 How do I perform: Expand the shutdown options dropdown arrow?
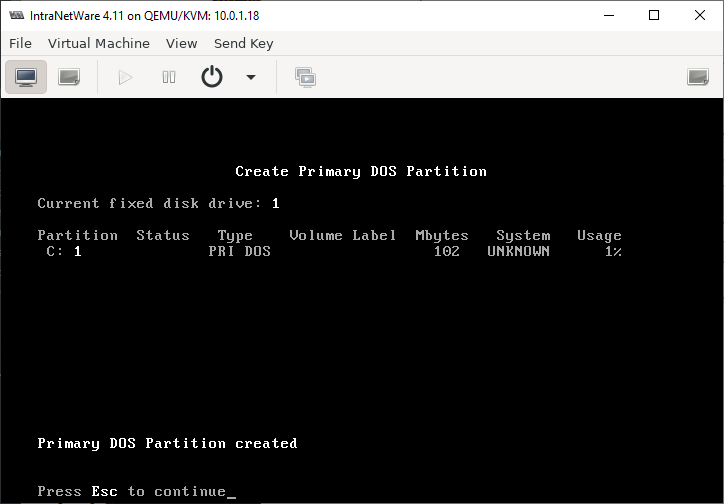click(251, 77)
